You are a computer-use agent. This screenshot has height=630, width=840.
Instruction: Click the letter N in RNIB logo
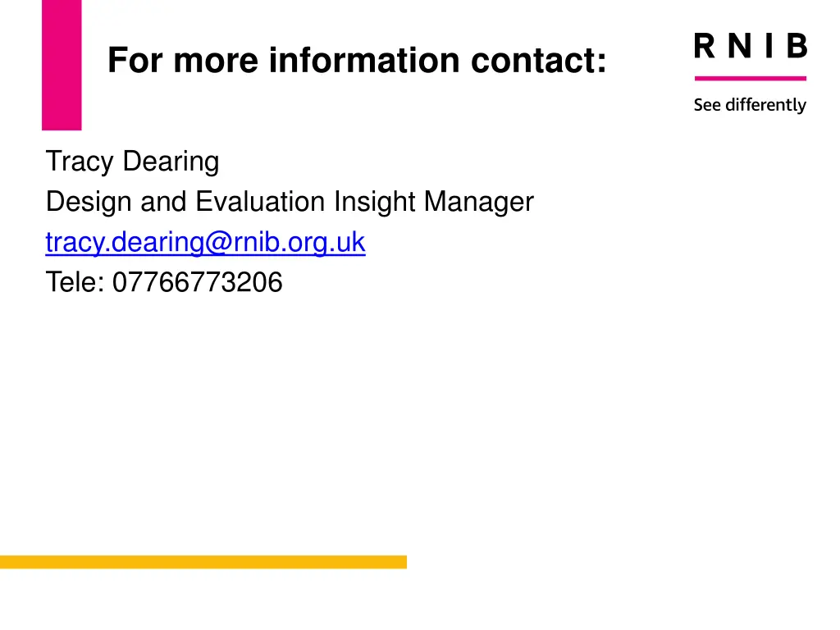pos(739,46)
